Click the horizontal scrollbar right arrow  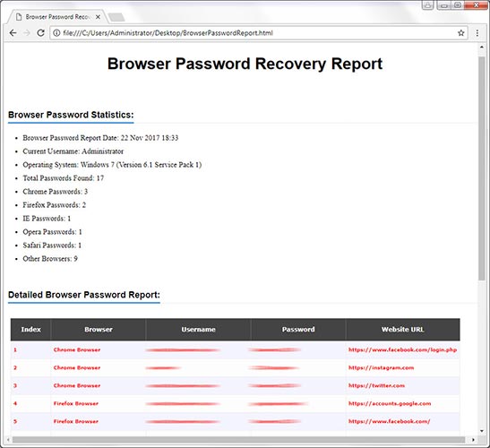(473, 440)
